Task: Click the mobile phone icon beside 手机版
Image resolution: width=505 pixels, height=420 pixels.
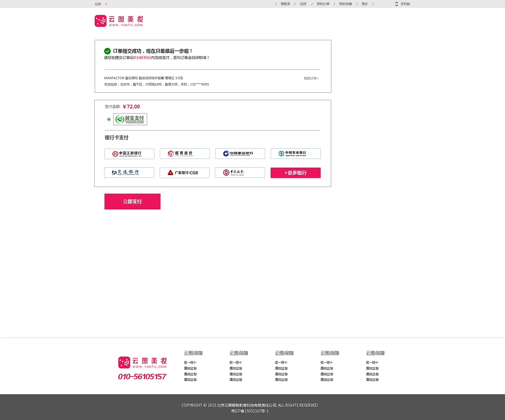Action: tap(397, 4)
